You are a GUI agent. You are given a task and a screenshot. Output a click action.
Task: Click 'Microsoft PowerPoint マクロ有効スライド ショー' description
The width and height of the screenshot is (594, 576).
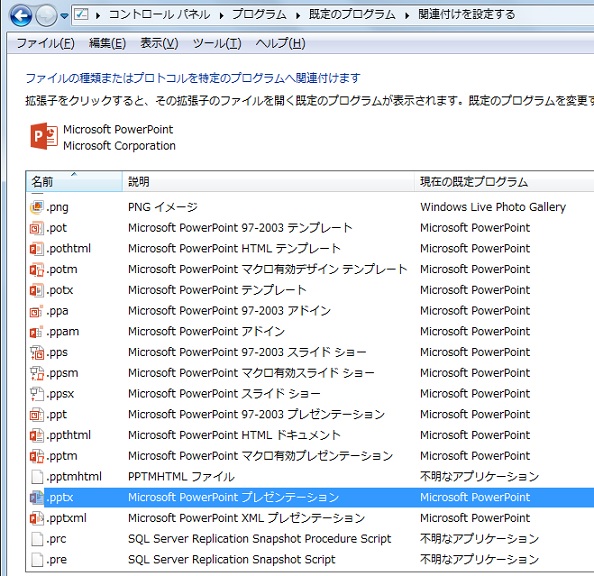click(251, 373)
